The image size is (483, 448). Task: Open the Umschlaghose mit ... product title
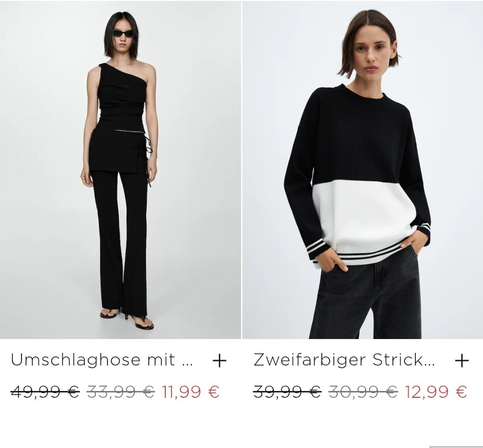click(x=102, y=360)
